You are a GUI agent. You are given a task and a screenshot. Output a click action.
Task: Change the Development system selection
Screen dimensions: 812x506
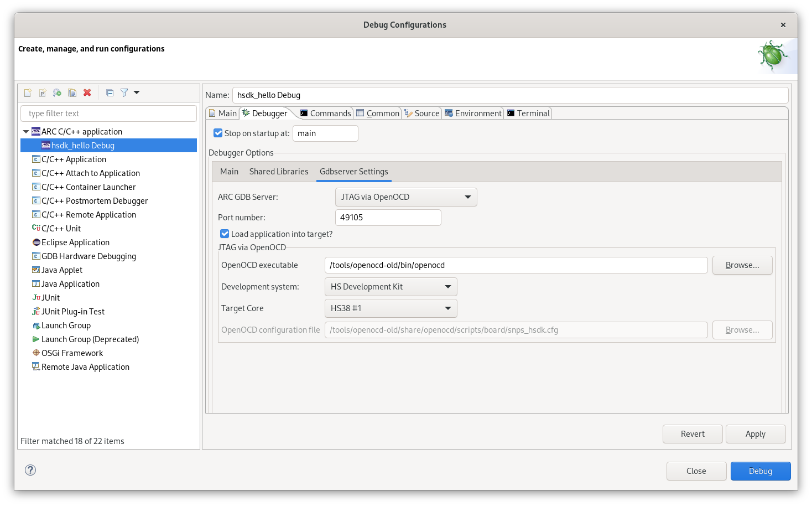pyautogui.click(x=391, y=287)
